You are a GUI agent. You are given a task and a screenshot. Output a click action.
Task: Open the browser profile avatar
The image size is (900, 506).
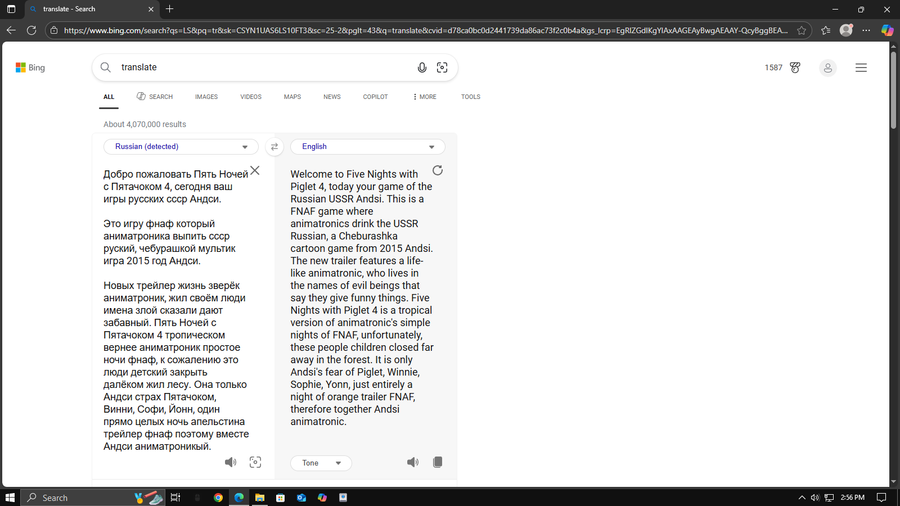point(846,30)
